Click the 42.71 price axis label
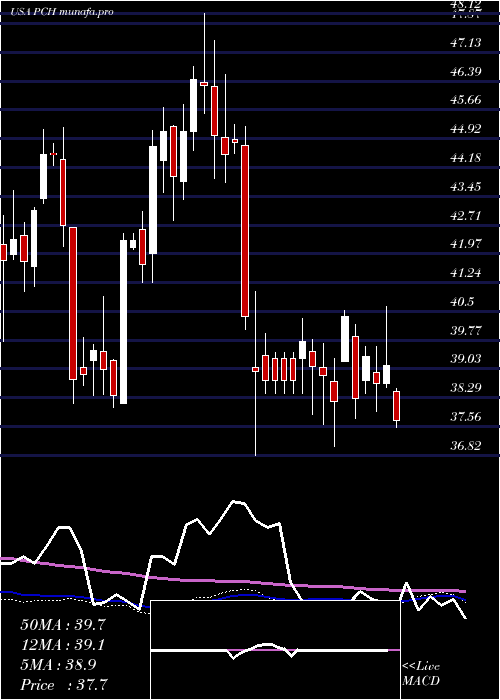Viewport: 500px width, 700px height. click(x=467, y=216)
